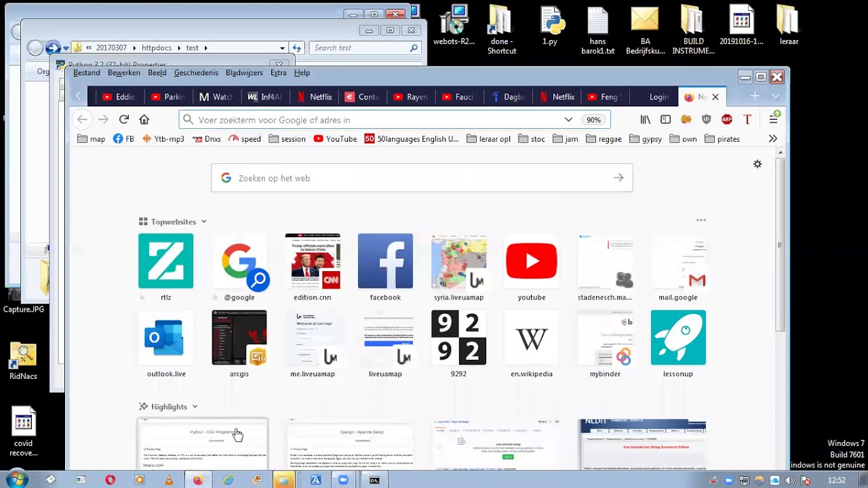
Task: Open the more bookmarks chevron
Action: pyautogui.click(x=772, y=139)
